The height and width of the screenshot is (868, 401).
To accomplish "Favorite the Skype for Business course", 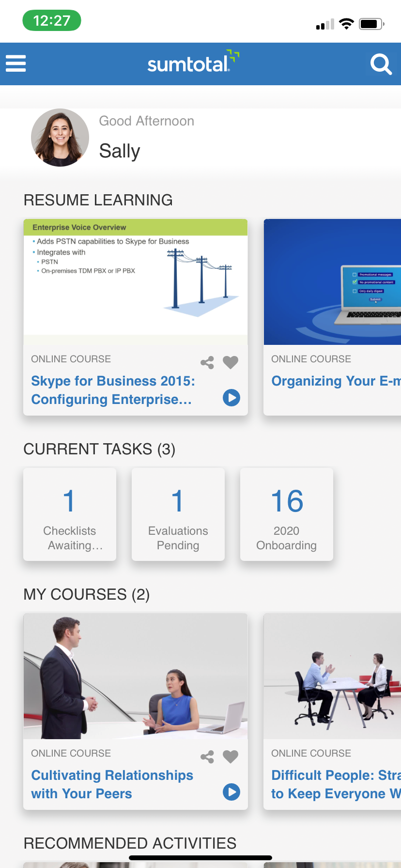I will (231, 362).
